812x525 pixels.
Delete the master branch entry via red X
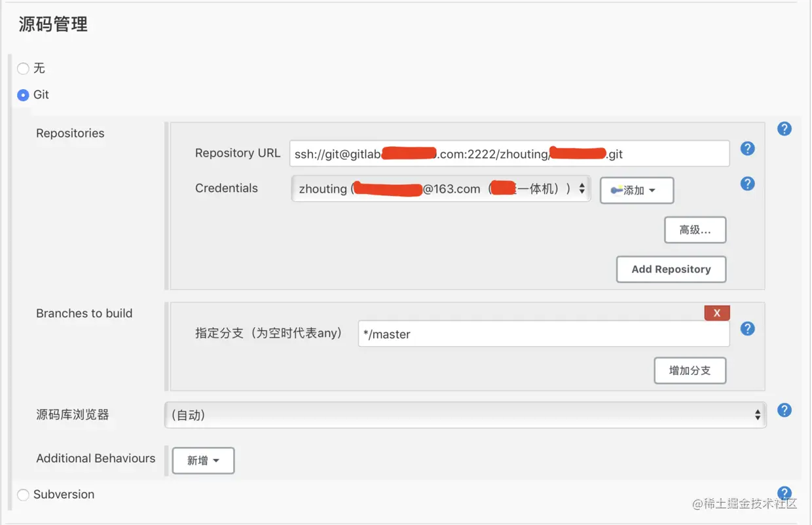click(716, 313)
